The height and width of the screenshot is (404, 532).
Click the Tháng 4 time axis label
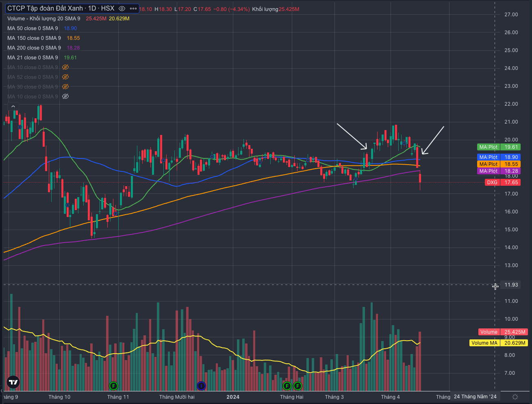(390, 397)
